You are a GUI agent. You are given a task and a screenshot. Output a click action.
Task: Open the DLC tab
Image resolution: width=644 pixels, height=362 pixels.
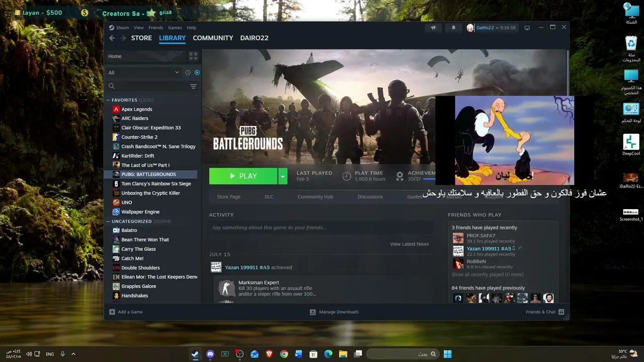[269, 197]
